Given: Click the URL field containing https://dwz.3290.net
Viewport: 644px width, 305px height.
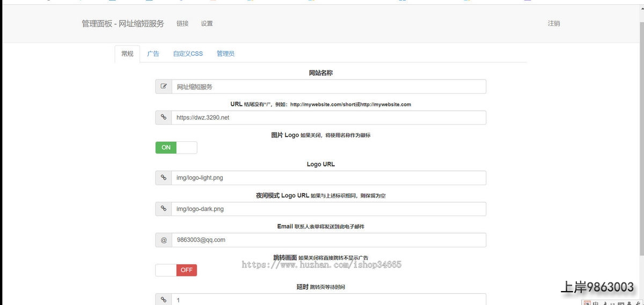Looking at the screenshot, I should click(328, 118).
